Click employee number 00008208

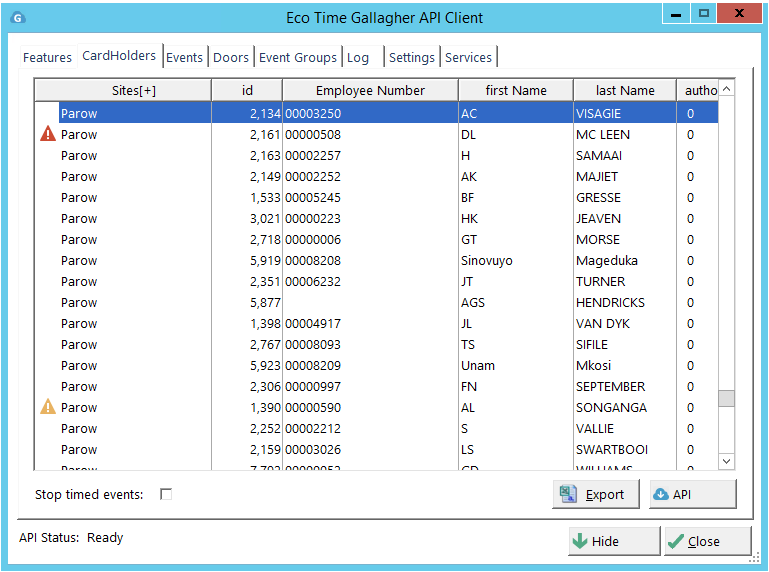click(370, 260)
